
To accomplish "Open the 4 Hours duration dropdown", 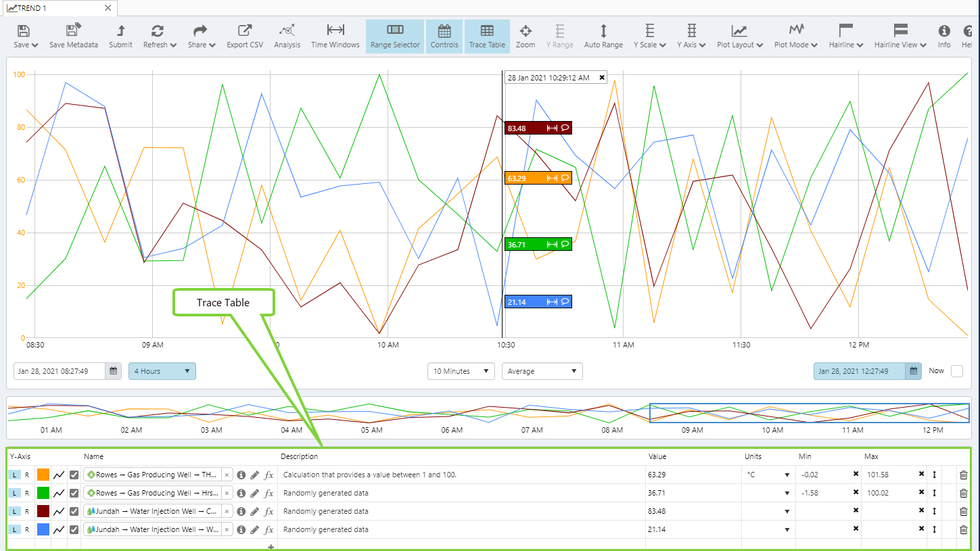I will (x=162, y=371).
